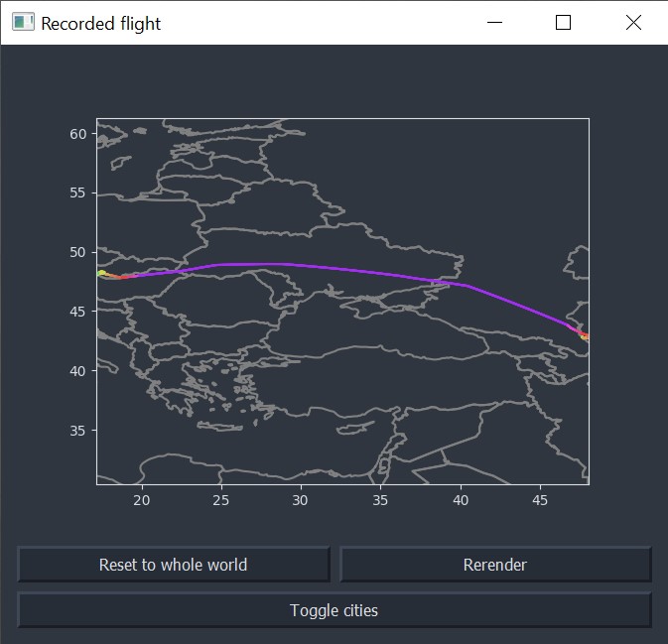
Task: Click the latitude label 60
Action: pos(78,134)
